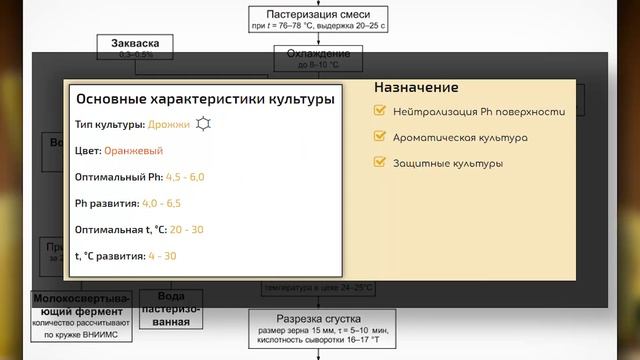This screenshot has width=640, height=360.
Task: Click the optimal temperature value 20 - 30
Action: [187, 230]
